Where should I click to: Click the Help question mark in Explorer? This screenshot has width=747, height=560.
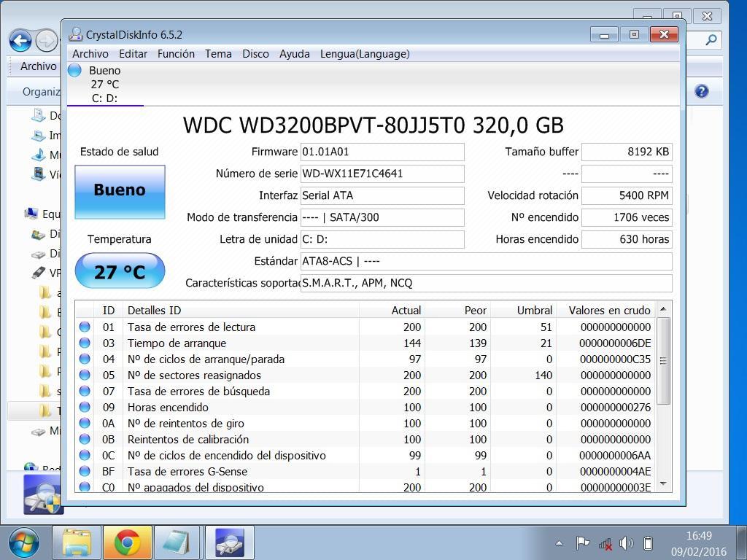701,91
